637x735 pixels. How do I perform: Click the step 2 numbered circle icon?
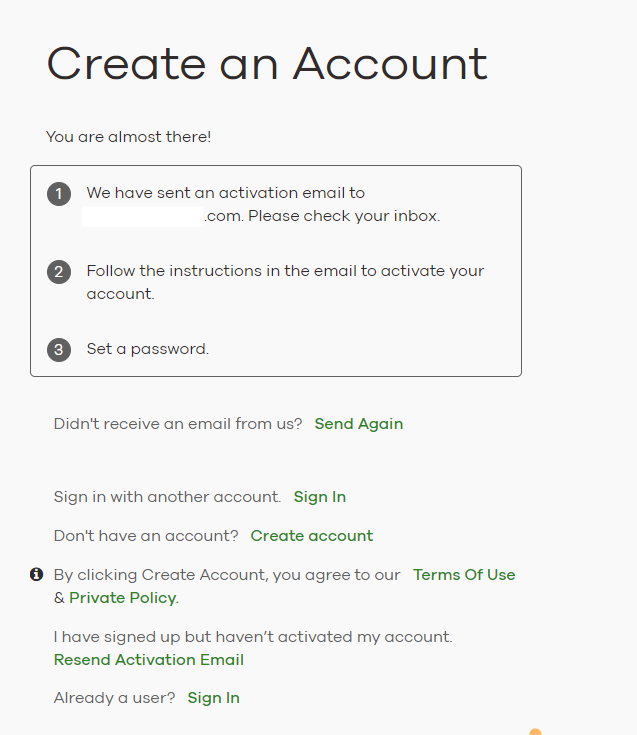click(x=59, y=272)
